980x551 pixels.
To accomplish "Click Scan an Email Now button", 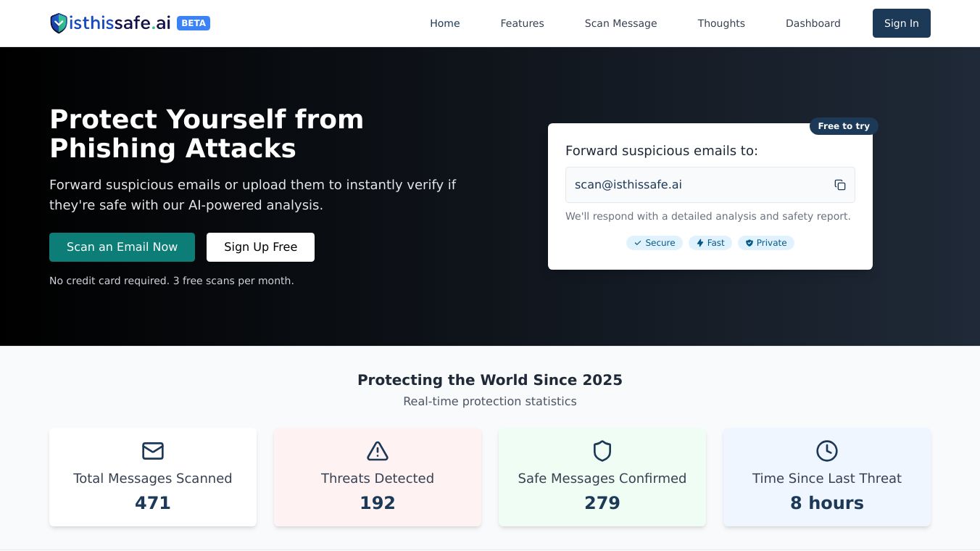I will 122,247.
